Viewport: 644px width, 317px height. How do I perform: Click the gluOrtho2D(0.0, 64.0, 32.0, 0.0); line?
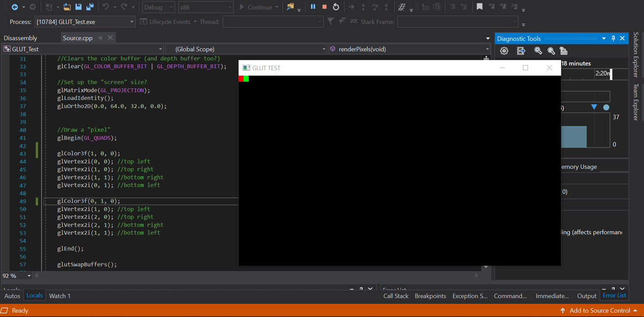click(x=112, y=106)
